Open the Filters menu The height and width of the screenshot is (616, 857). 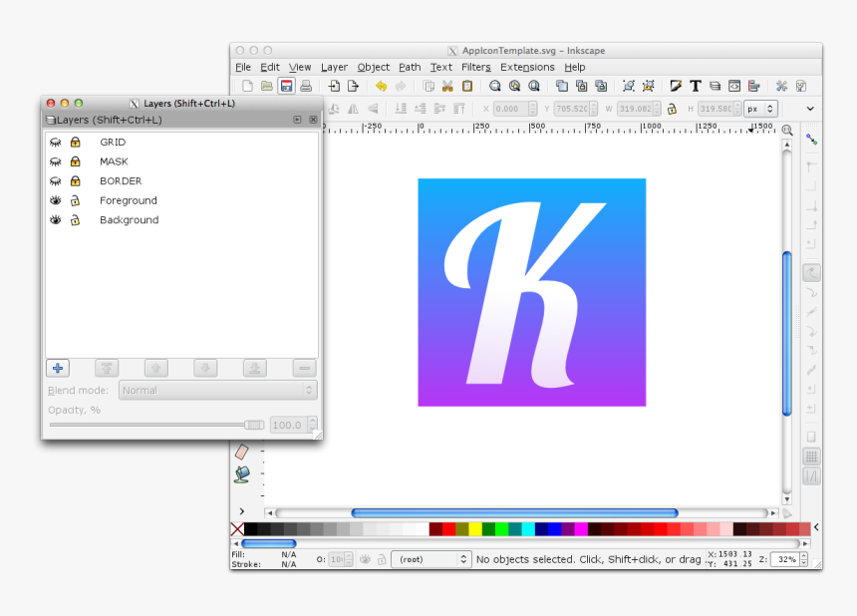(x=475, y=67)
